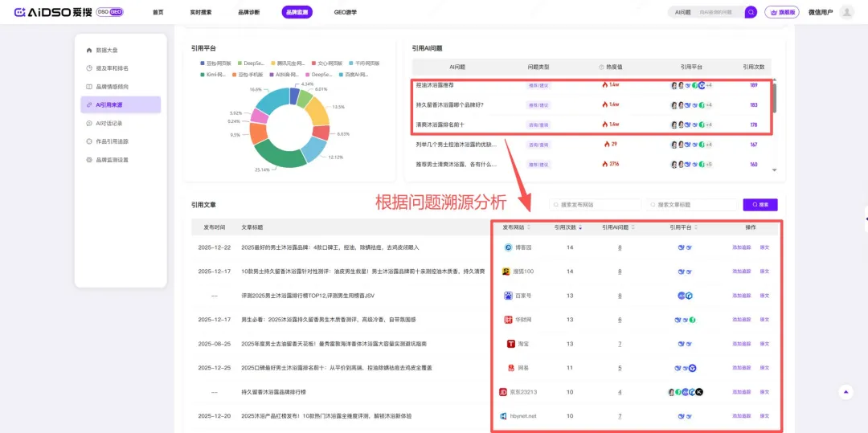Click the AIDSO logo icon

pyautogui.click(x=20, y=12)
